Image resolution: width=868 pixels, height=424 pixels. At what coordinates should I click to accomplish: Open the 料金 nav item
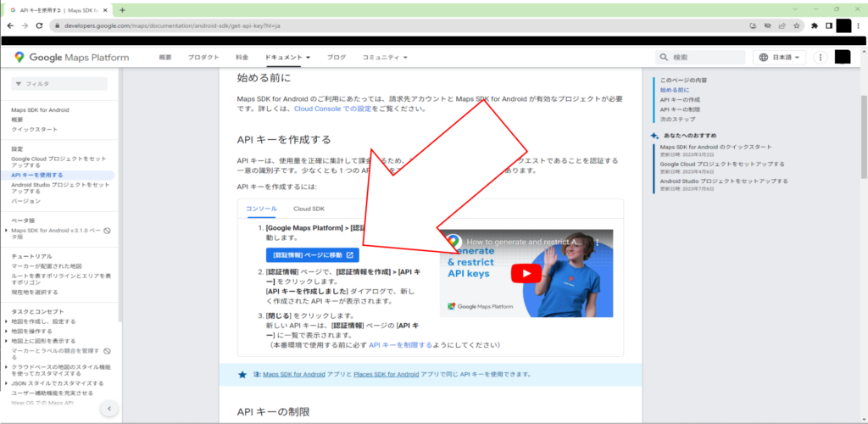click(x=242, y=58)
